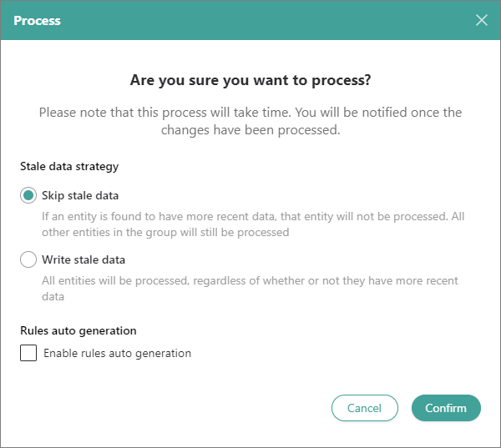
Task: Click the "Are you sure you want to process?" heading
Action: click(x=250, y=81)
